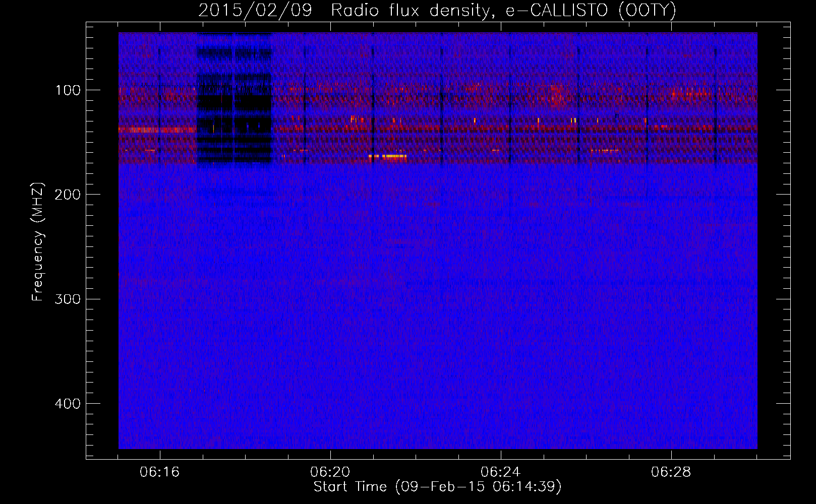Click the orange band at 06:15 near 140 MHz
The width and height of the screenshot is (816, 504).
(x=157, y=130)
